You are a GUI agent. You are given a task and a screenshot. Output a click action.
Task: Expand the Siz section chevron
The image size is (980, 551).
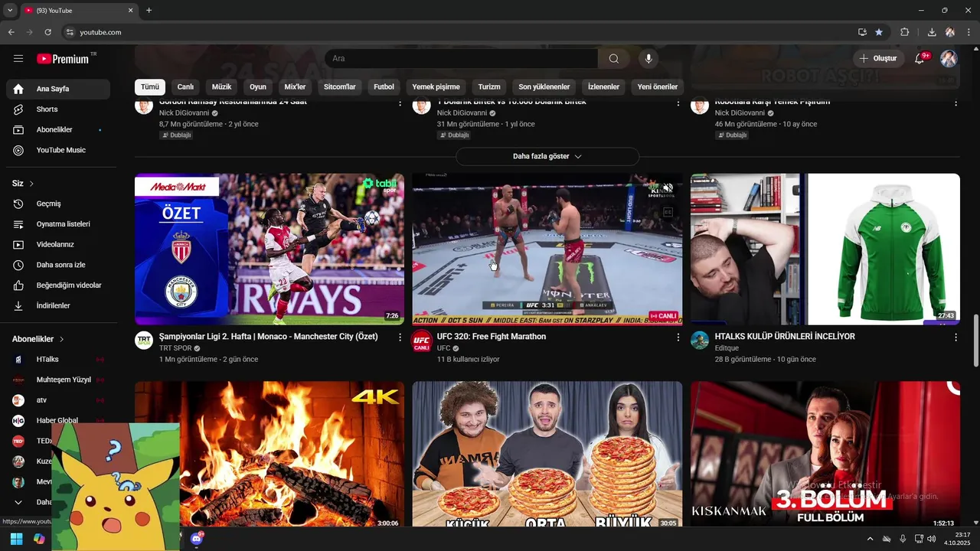(x=31, y=184)
